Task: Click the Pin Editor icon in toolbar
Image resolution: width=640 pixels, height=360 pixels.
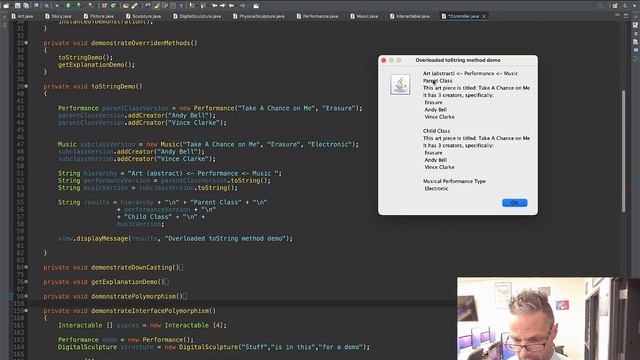Action: (256, 6)
